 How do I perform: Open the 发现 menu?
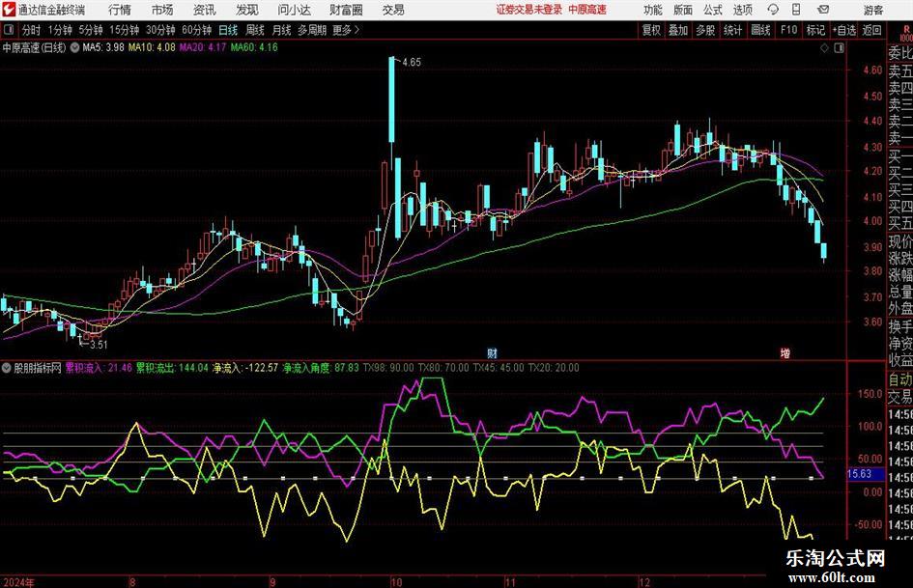tap(247, 10)
